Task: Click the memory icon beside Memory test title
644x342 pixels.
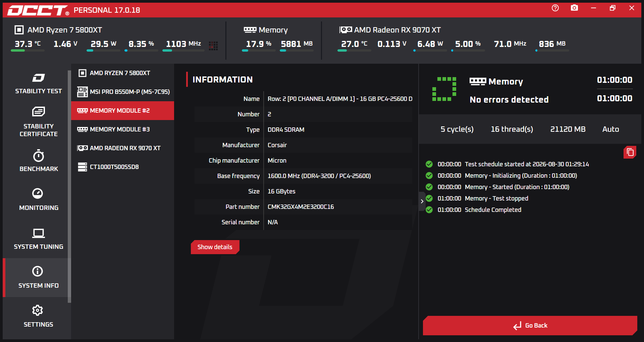Action: 478,81
